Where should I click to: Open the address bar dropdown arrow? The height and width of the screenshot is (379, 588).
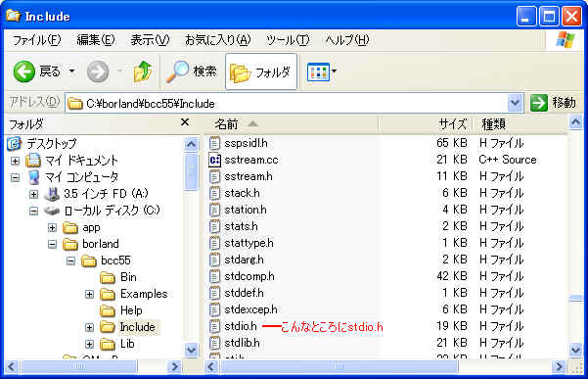pyautogui.click(x=516, y=103)
